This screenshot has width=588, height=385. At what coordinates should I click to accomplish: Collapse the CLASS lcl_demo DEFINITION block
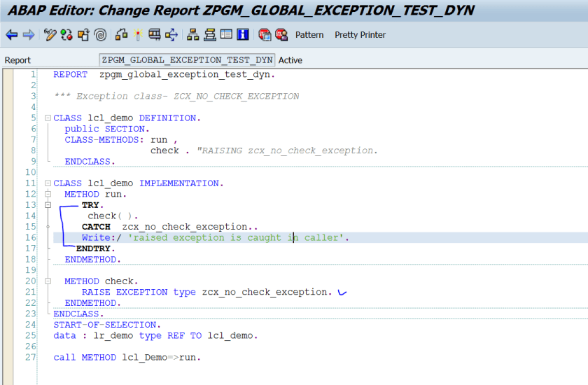coord(48,118)
